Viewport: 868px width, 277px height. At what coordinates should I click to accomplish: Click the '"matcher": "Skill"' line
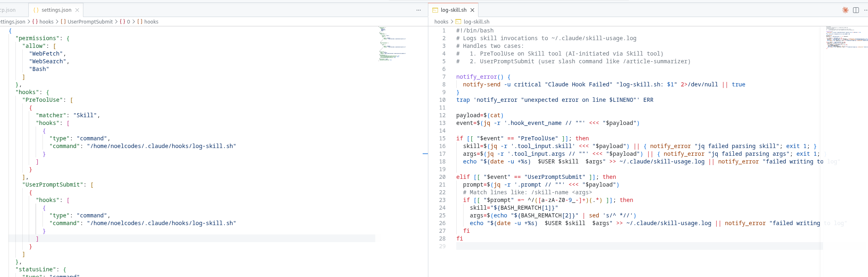(x=68, y=115)
